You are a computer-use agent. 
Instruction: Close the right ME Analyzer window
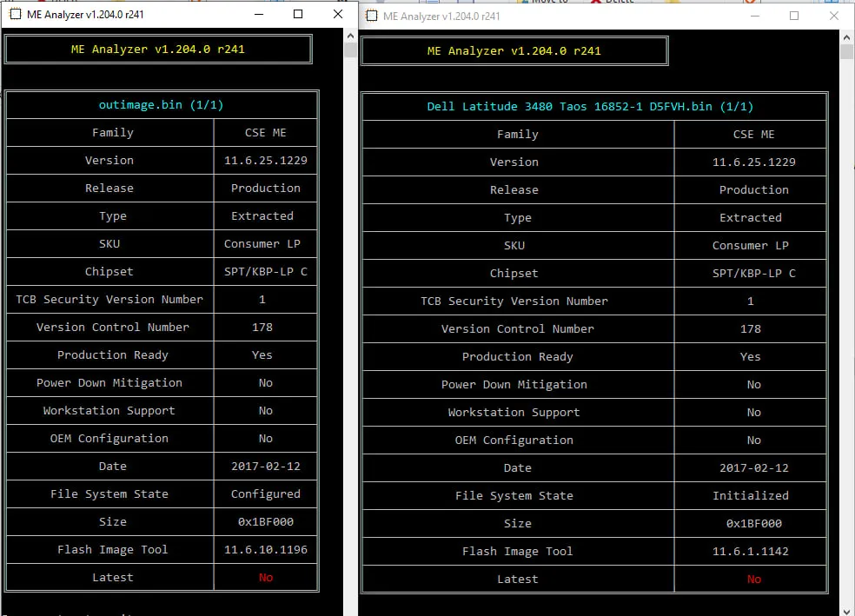(x=834, y=16)
